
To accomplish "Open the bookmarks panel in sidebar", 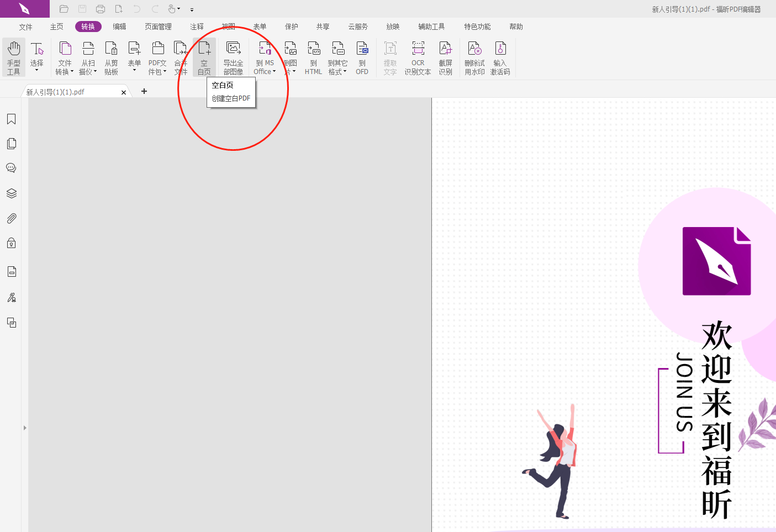I will point(11,119).
